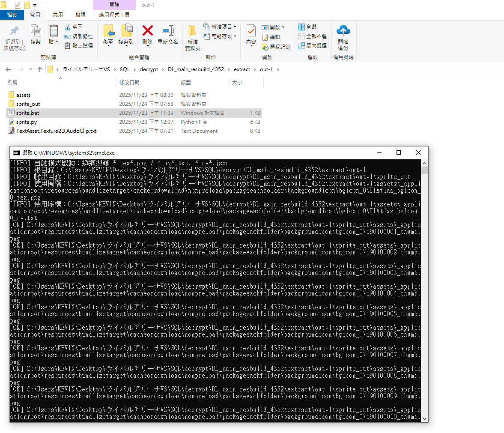Create a new folder (新增資料夾)
This screenshot has height=433, width=504.
click(193, 38)
